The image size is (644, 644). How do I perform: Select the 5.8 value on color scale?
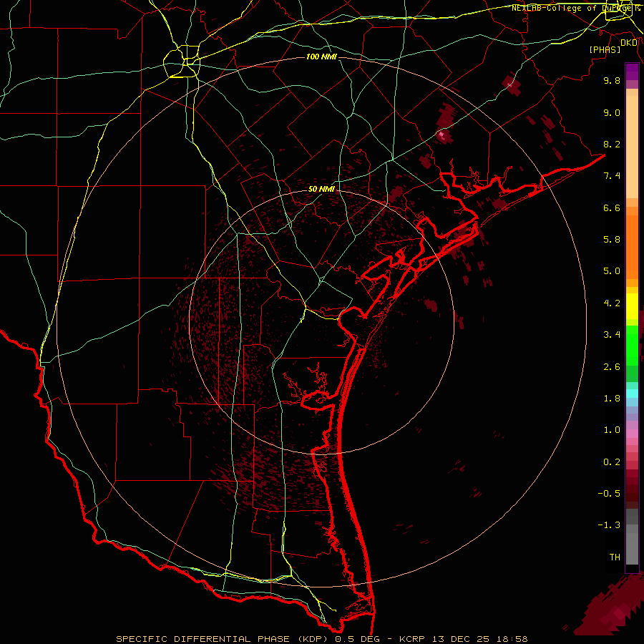point(612,240)
